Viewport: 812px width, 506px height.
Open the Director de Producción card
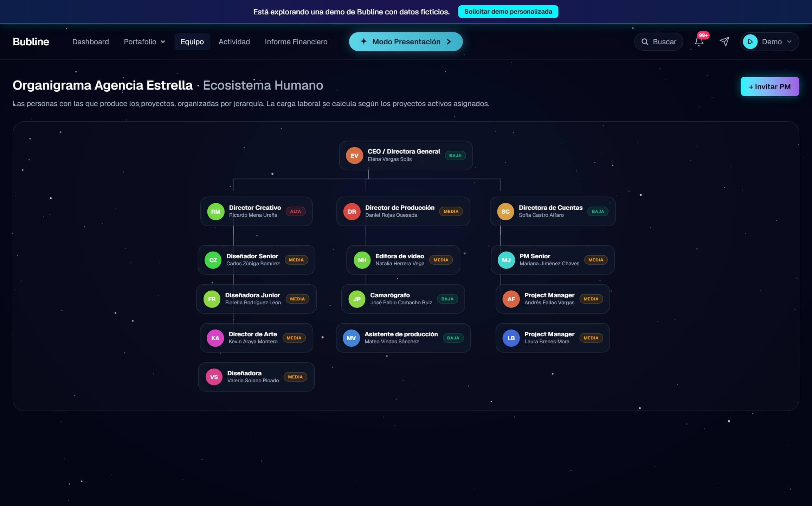403,212
